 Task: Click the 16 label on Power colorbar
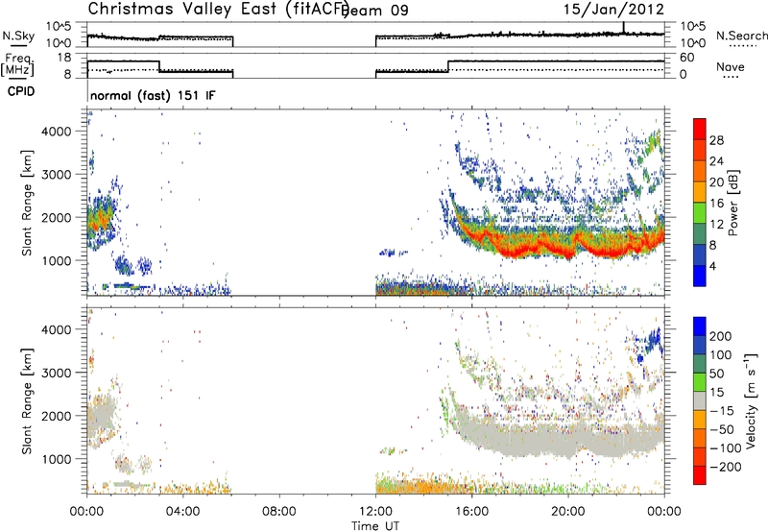pos(716,204)
